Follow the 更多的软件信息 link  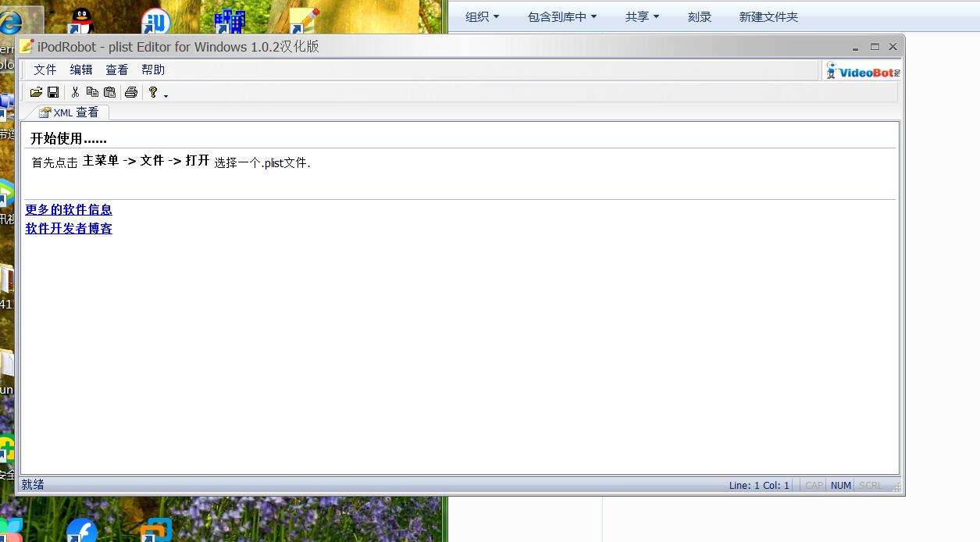tap(69, 209)
